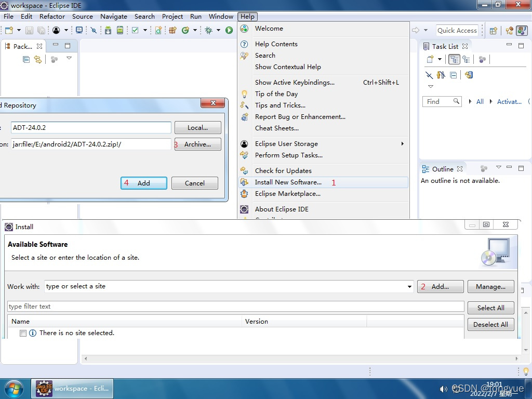
Task: Click the Manage... button in Install
Action: point(490,287)
